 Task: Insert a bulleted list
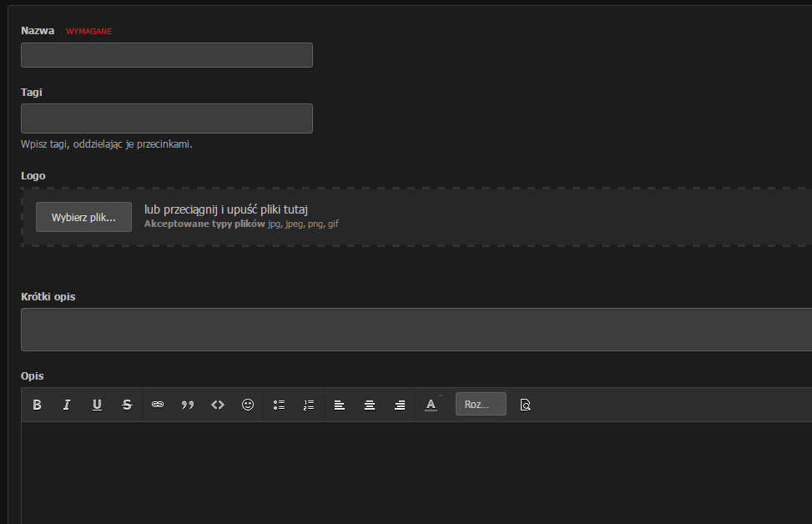[x=280, y=405]
